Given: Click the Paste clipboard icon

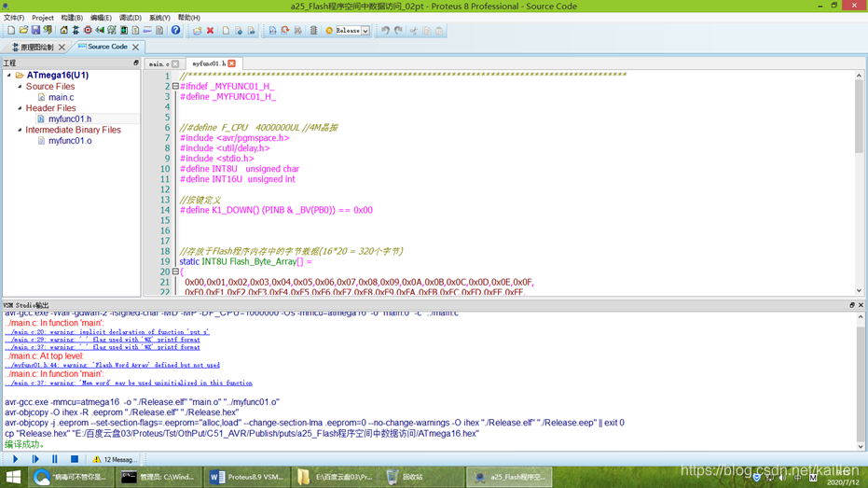Looking at the screenshot, I should 439,31.
